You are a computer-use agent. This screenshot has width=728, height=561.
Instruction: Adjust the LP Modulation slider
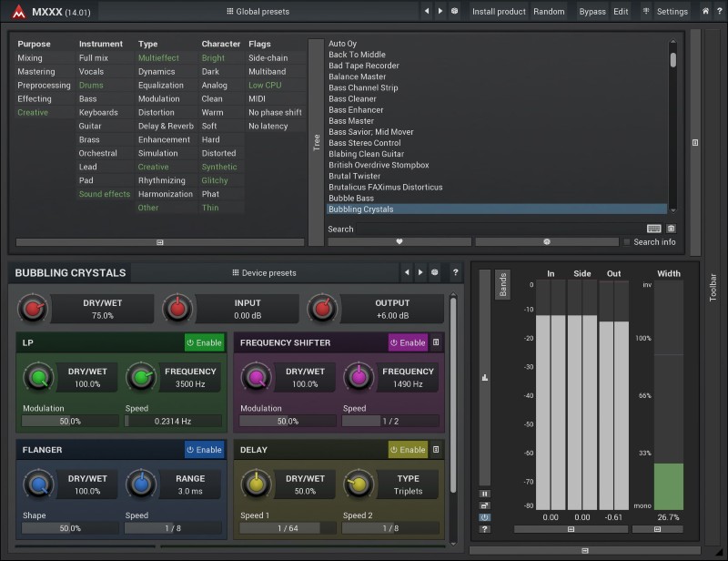tap(70, 422)
